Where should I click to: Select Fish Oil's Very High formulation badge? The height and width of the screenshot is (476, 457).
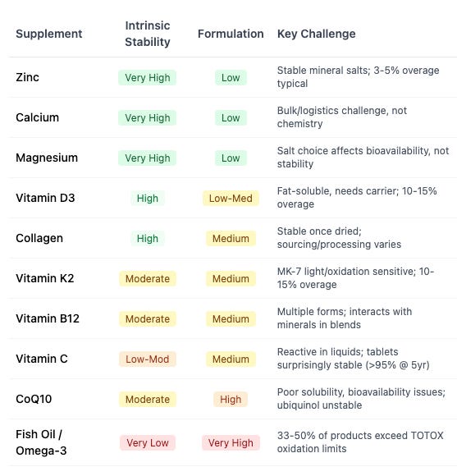[x=231, y=443]
